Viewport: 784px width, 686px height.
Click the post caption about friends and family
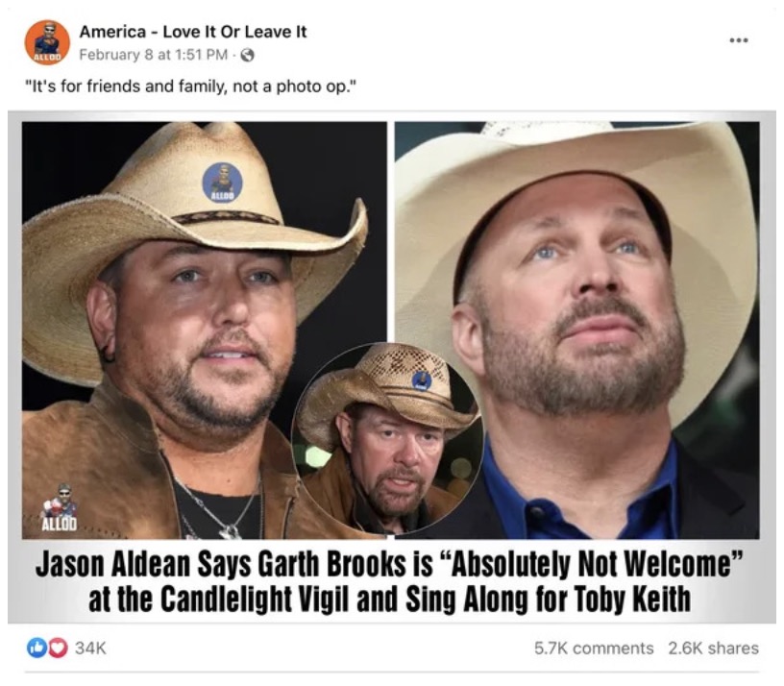(191, 86)
